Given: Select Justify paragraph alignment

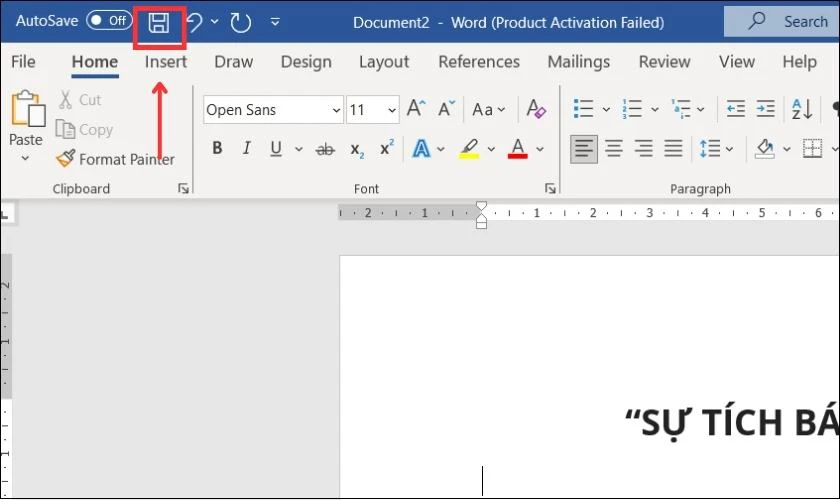Looking at the screenshot, I should pos(673,148).
